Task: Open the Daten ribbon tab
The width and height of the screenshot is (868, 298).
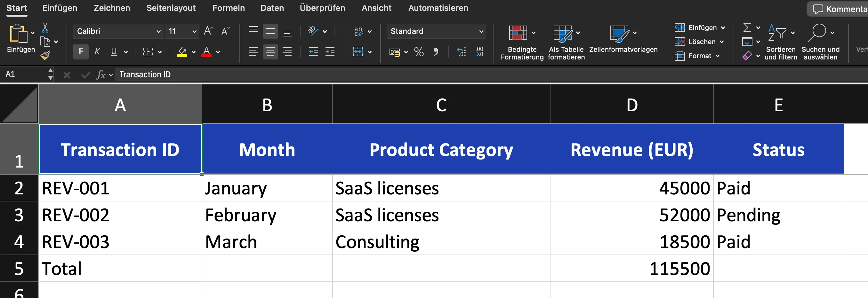Action: coord(272,8)
